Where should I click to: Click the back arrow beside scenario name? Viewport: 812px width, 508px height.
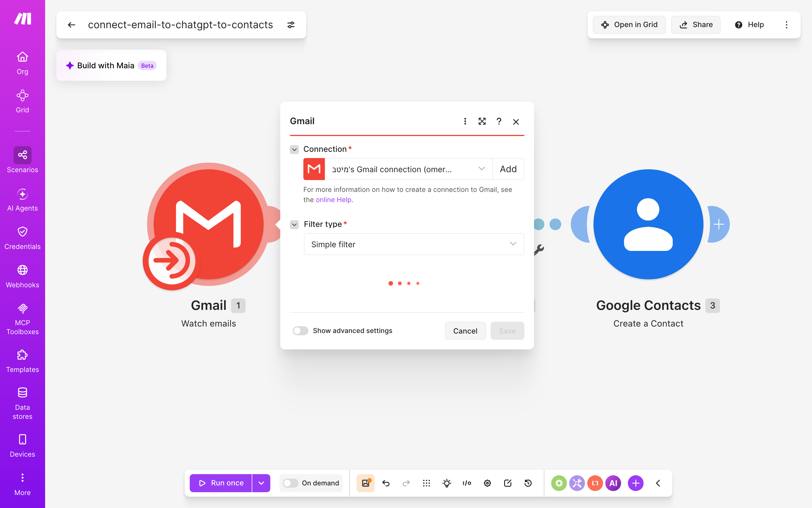pyautogui.click(x=71, y=25)
